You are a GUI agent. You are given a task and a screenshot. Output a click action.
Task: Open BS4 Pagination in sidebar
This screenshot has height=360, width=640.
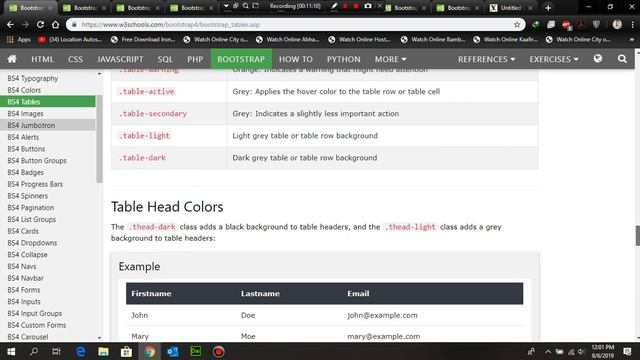click(x=31, y=208)
